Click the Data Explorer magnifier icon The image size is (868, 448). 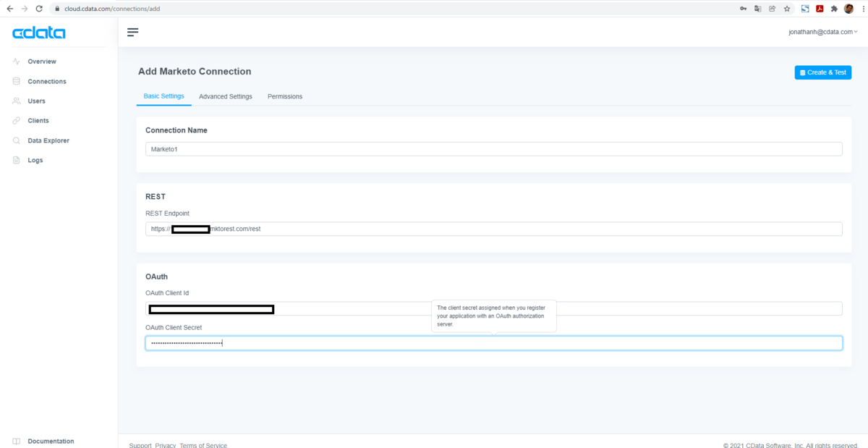(17, 140)
